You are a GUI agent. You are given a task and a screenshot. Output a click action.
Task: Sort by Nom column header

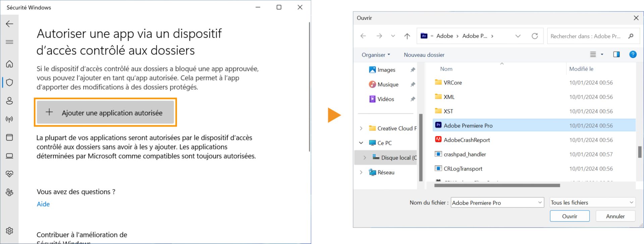pyautogui.click(x=446, y=69)
